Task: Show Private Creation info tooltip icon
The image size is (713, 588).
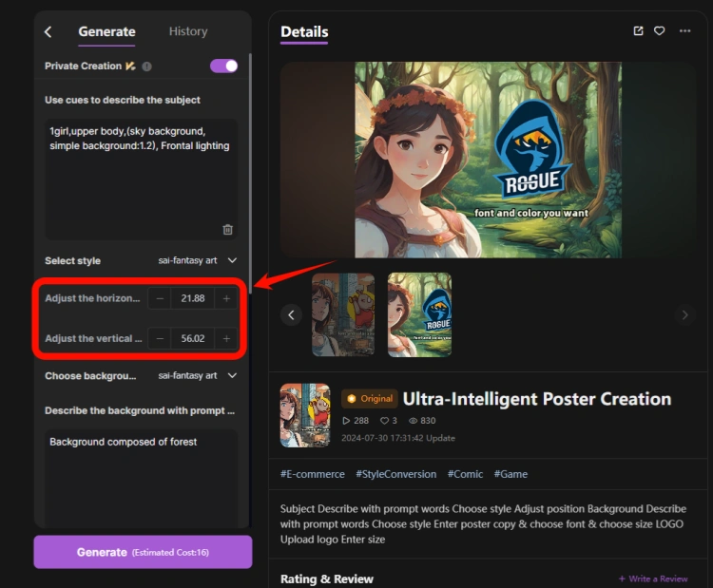Action: [146, 66]
